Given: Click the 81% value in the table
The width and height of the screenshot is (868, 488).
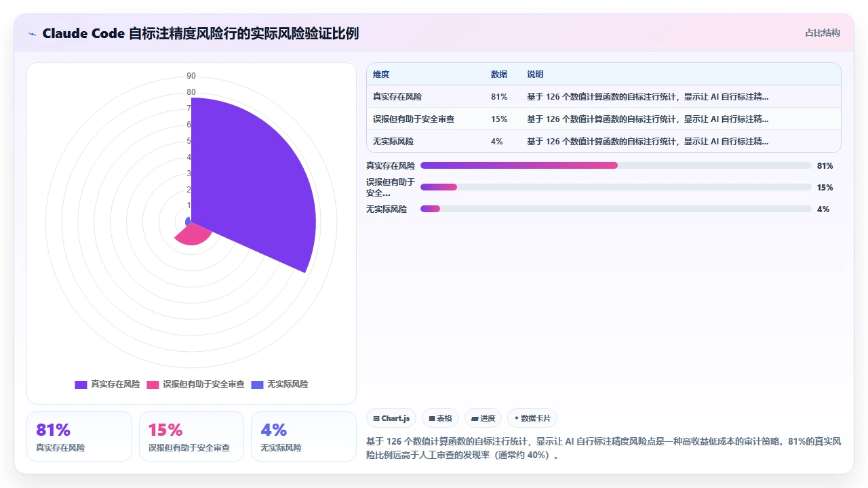Looking at the screenshot, I should (499, 97).
